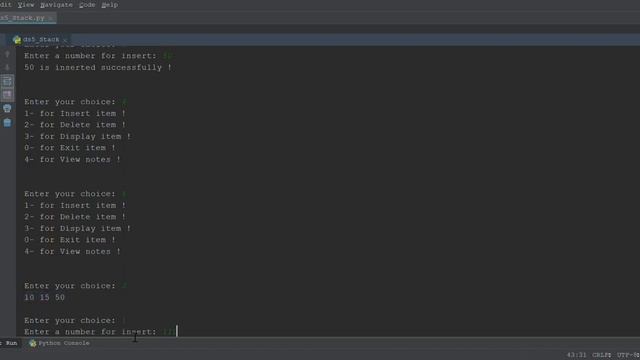Image resolution: width=640 pixels, height=360 pixels.
Task: Click the '10 15 50' output line
Action: 44,298
